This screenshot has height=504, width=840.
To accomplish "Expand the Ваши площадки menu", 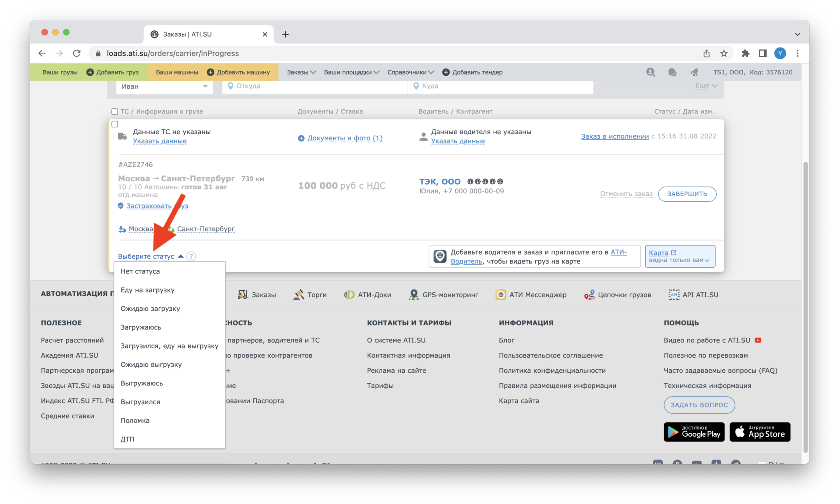I will tap(352, 72).
